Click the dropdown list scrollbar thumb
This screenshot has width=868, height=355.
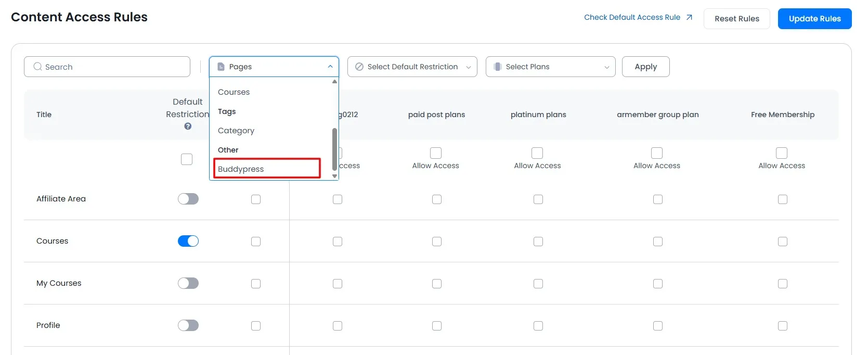click(334, 148)
